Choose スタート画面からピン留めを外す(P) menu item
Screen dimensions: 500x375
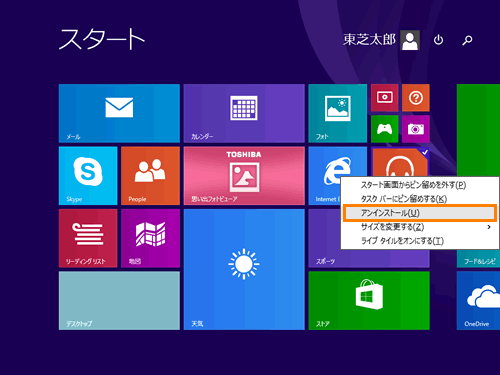(413, 185)
